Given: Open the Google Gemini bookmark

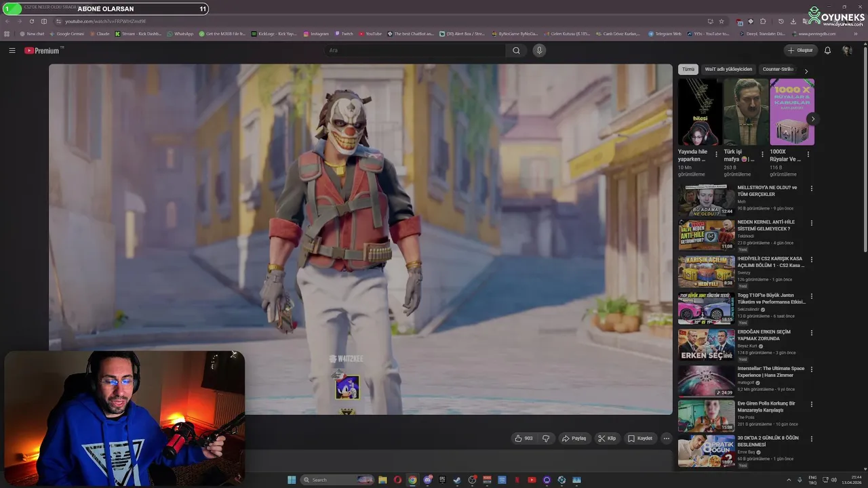Looking at the screenshot, I should 66,33.
